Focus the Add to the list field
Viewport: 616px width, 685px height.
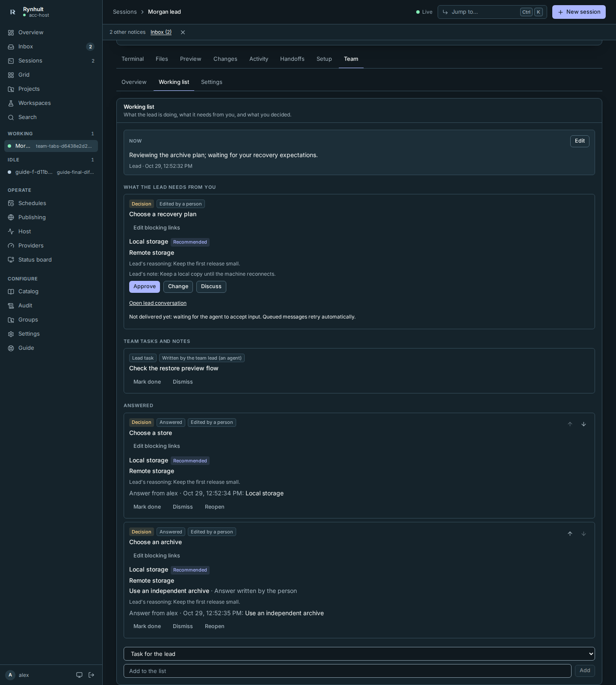pos(347,671)
